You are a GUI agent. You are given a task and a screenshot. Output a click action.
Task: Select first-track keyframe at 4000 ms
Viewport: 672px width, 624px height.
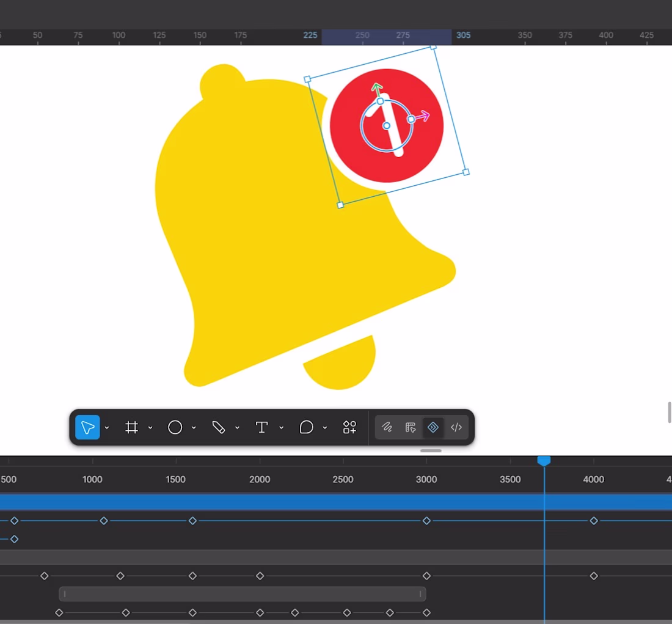[594, 521]
